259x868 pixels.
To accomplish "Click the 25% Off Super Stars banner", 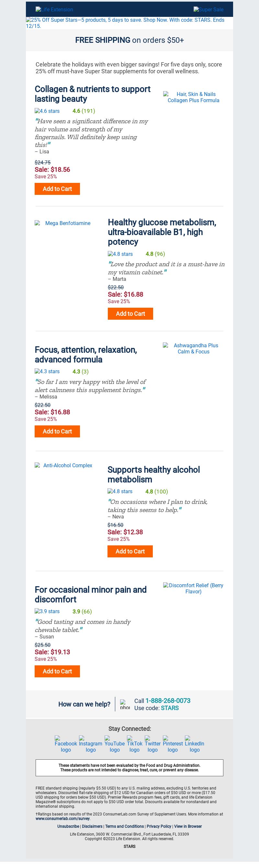I will point(129,23).
